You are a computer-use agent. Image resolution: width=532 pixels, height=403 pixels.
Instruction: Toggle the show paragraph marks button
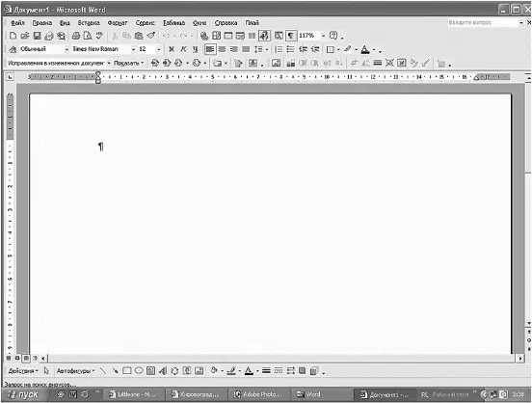pos(291,36)
